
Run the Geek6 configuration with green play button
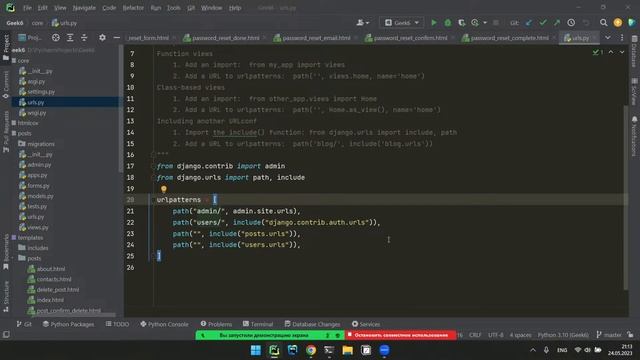tap(434, 23)
